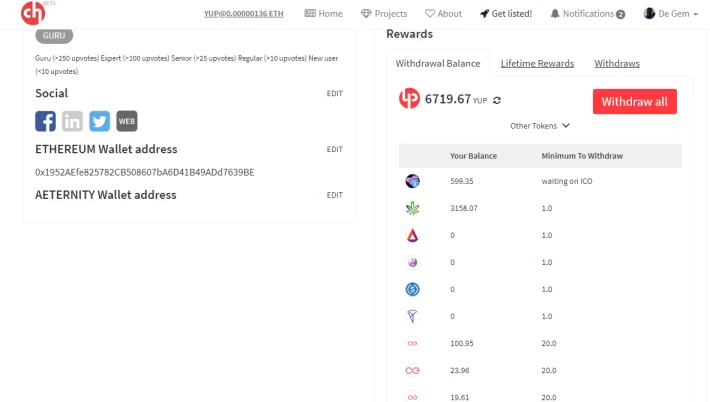Open the De Gem account dropdown arrow

pyautogui.click(x=696, y=14)
